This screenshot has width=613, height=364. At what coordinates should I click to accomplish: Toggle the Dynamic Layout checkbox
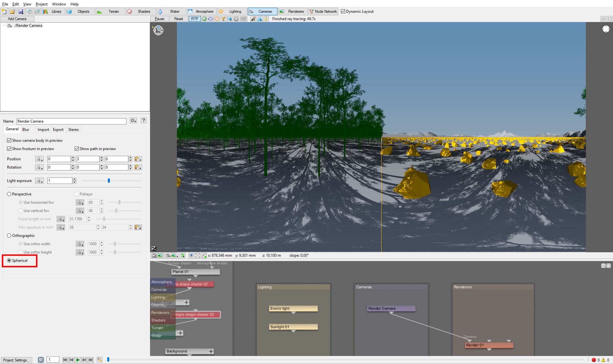click(343, 11)
